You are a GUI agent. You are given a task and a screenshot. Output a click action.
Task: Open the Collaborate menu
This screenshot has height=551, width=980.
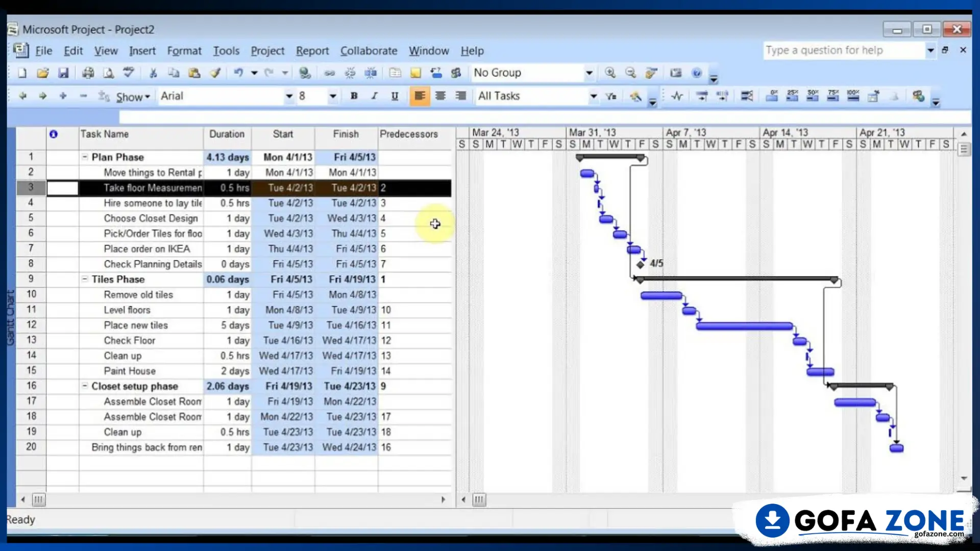369,51
